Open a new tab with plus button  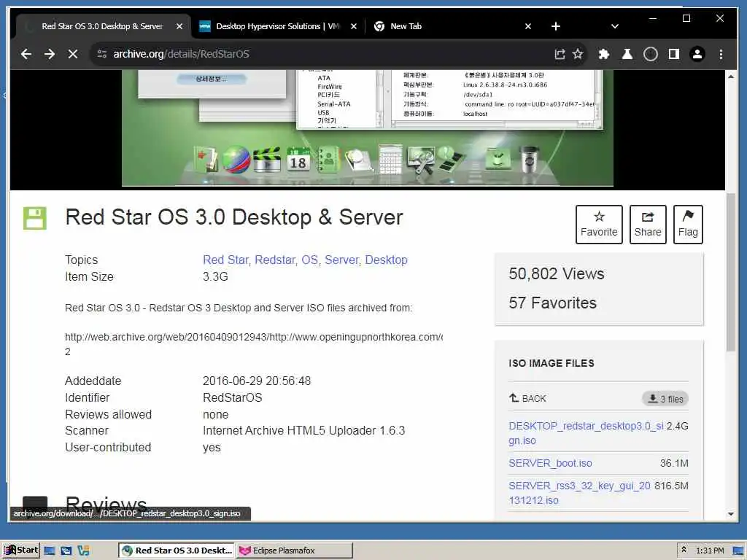[555, 27]
